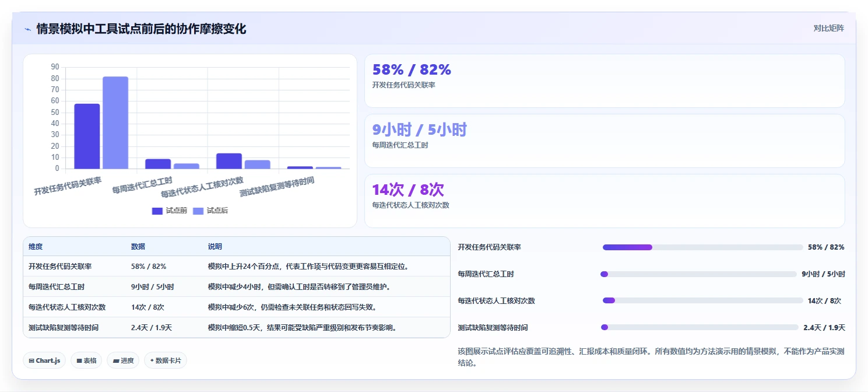The width and height of the screenshot is (868, 392).
Task: Click the pulse icon beside the page title
Action: (28, 29)
